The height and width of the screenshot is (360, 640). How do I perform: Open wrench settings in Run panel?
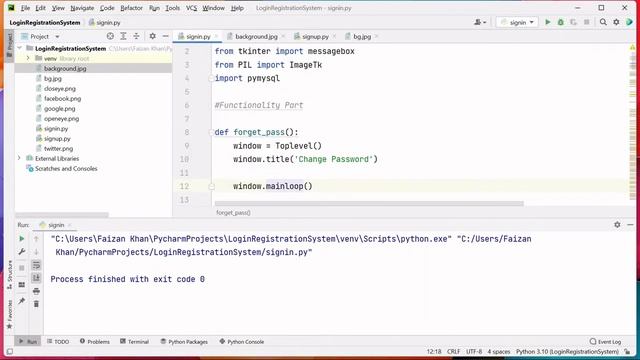click(22, 252)
